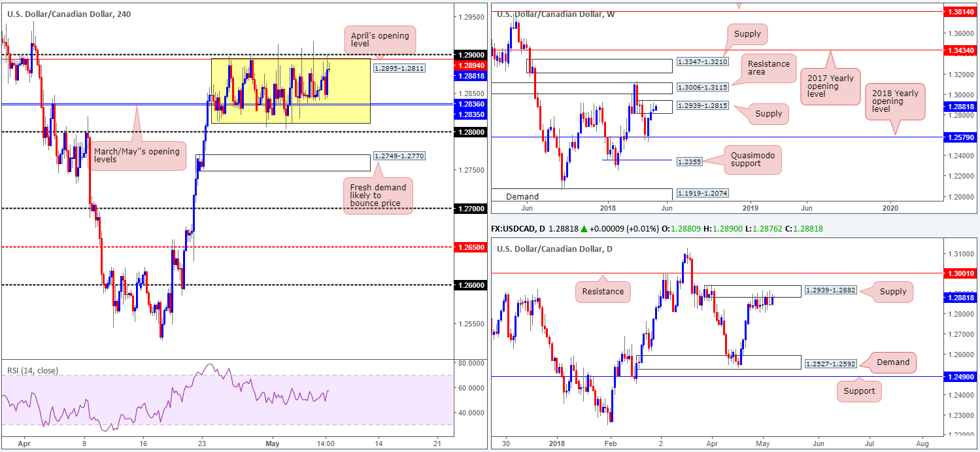Click the blue 1.28818 price tag on weekly chart
The width and height of the screenshot is (980, 452).
click(x=960, y=107)
